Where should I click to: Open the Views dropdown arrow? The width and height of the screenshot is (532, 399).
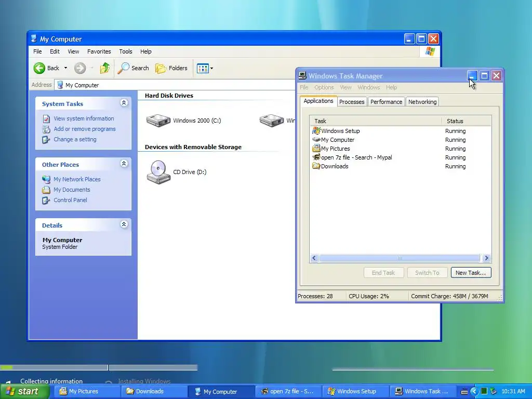point(212,68)
